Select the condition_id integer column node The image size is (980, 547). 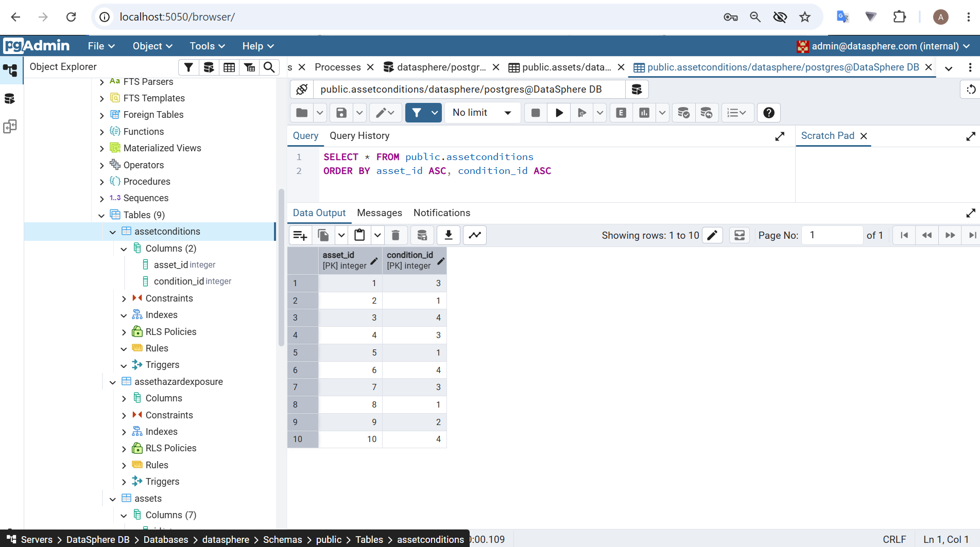click(193, 281)
